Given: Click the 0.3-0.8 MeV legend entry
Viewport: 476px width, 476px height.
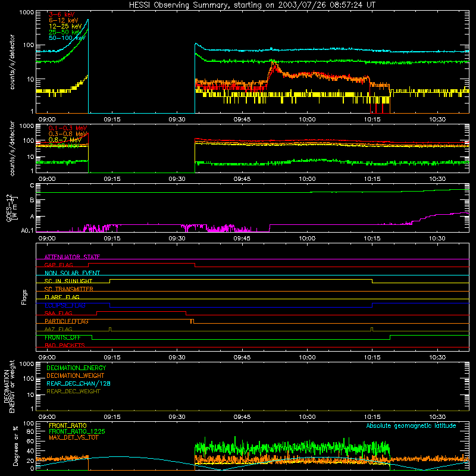Looking at the screenshot, I should click(x=68, y=134).
